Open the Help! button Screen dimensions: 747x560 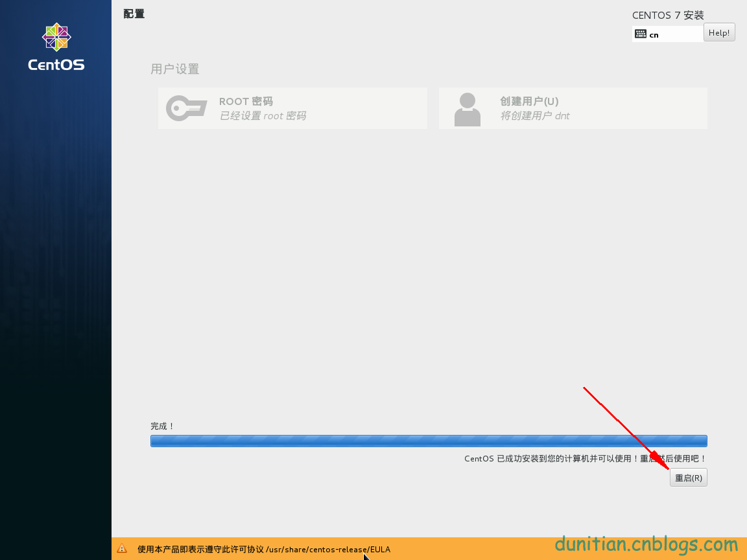click(719, 33)
